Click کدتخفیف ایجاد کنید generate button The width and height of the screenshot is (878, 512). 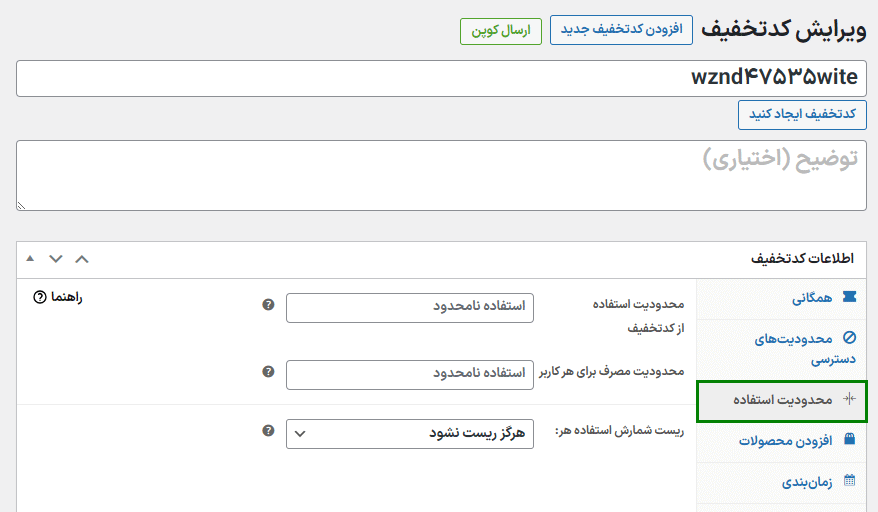(802, 115)
